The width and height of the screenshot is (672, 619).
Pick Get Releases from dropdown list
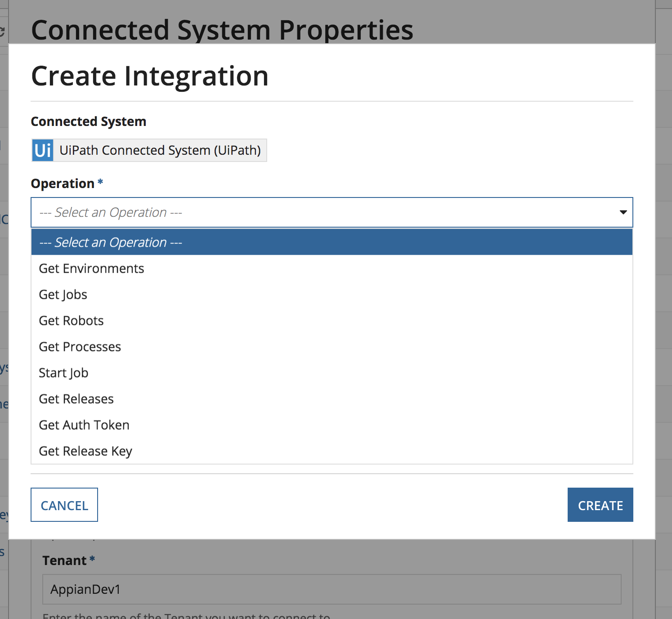[x=332, y=399]
